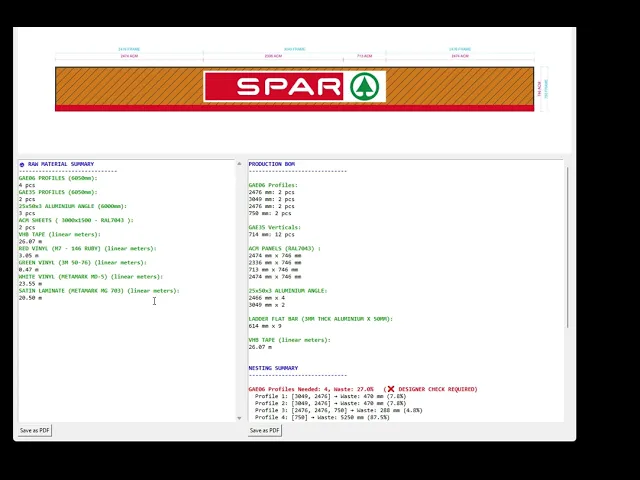The width and height of the screenshot is (640, 480).
Task: Click the 'GAE35 Verticals:' label
Action: coord(275,227)
